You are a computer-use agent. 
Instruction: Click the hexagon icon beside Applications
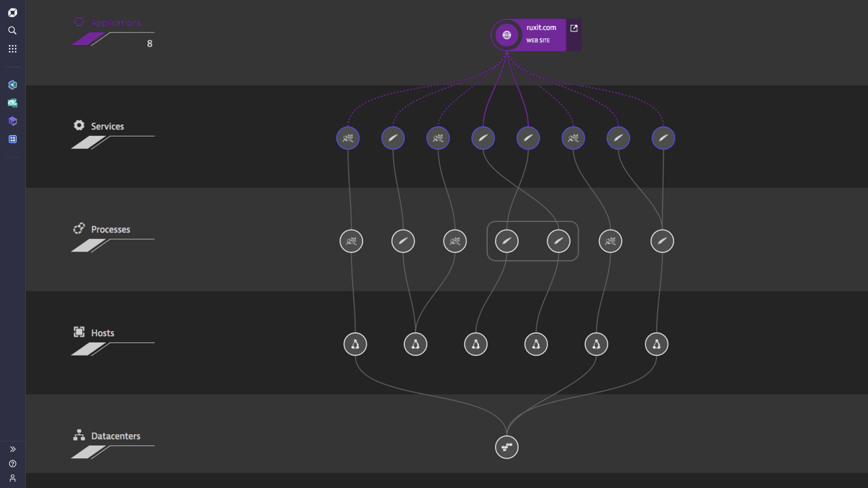coord(79,22)
